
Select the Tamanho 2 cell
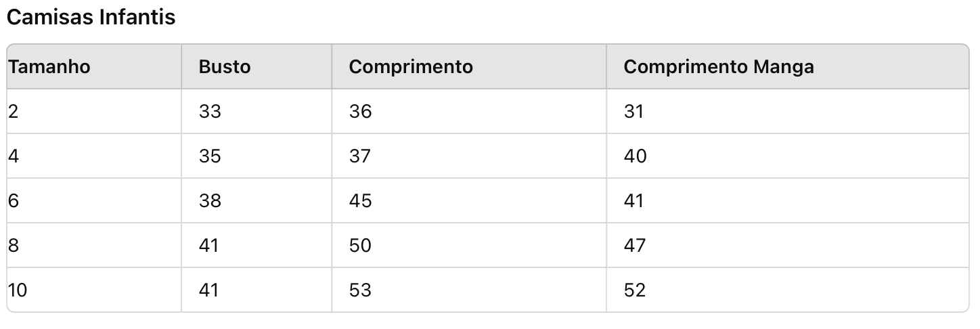point(94,111)
